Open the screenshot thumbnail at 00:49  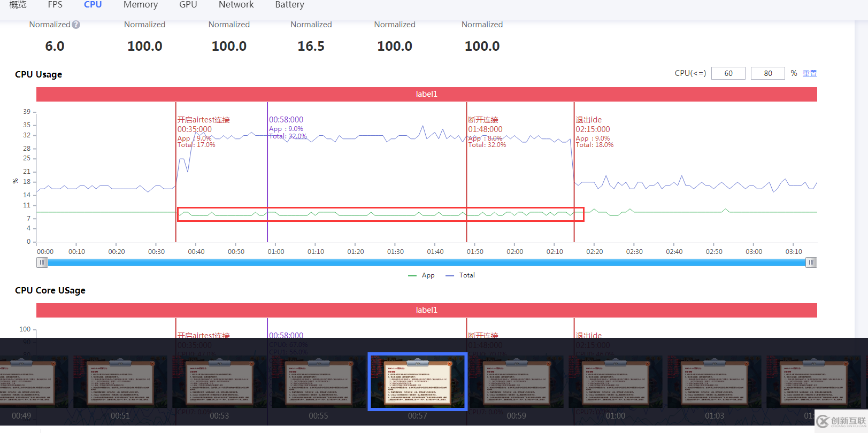coord(33,382)
